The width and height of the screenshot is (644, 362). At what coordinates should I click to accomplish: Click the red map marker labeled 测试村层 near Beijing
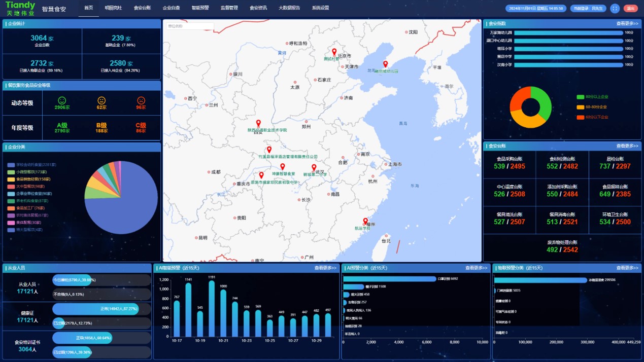click(x=334, y=52)
